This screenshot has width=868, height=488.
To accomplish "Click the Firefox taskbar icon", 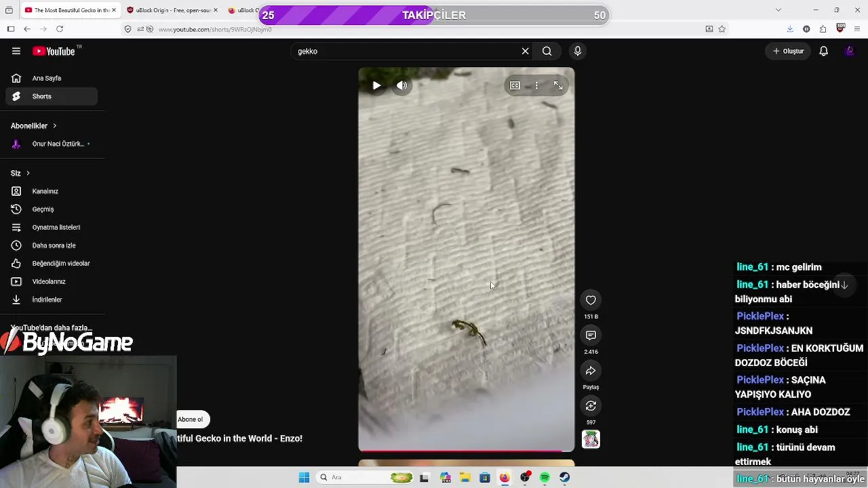I will click(505, 478).
